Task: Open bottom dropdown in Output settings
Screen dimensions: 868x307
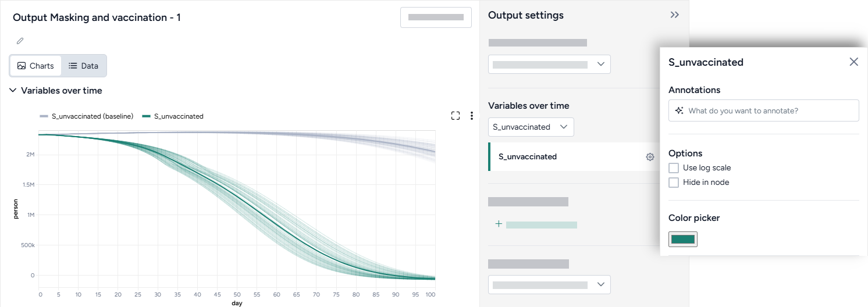Action: [549, 284]
